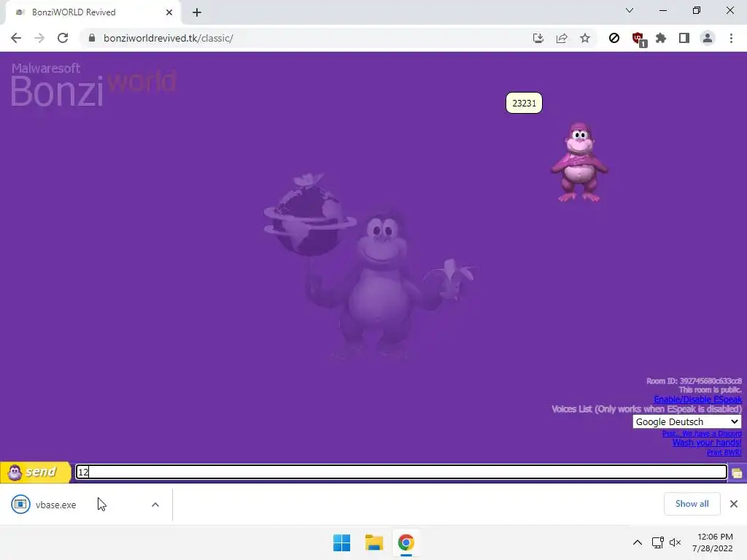
Task: Open the network icon in system tray
Action: [658, 542]
